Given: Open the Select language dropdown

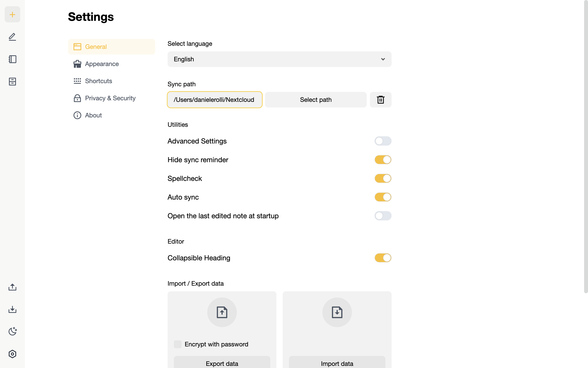Looking at the screenshot, I should (x=279, y=59).
